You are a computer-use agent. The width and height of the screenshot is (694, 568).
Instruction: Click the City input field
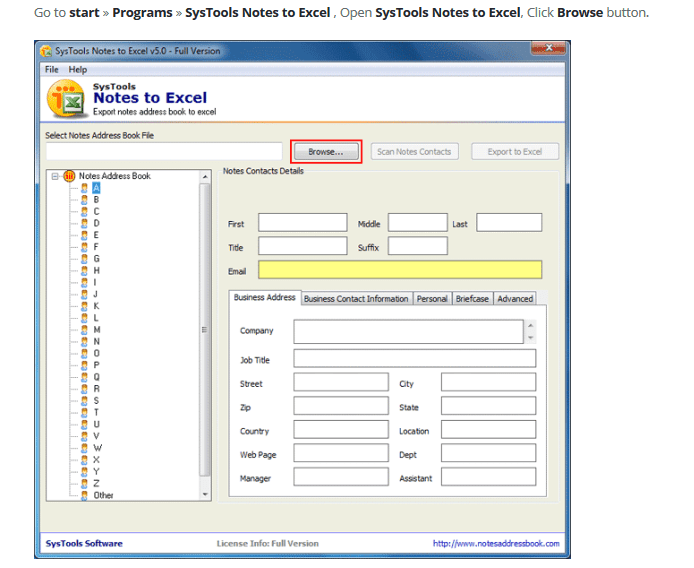tap(489, 382)
